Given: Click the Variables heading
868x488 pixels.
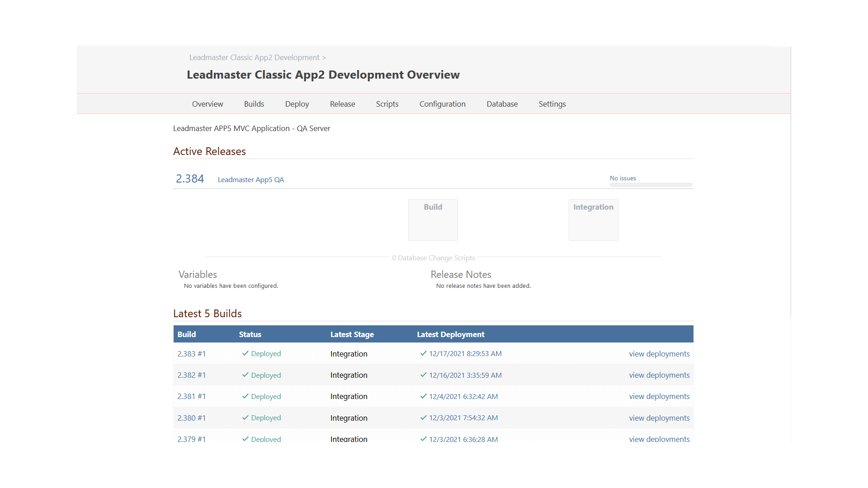Looking at the screenshot, I should pyautogui.click(x=198, y=274).
